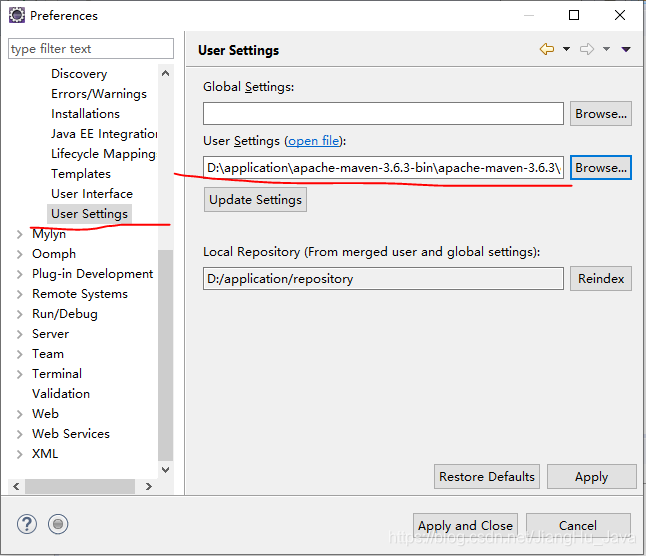Focus the type filter text field
646x556 pixels.
click(91, 49)
